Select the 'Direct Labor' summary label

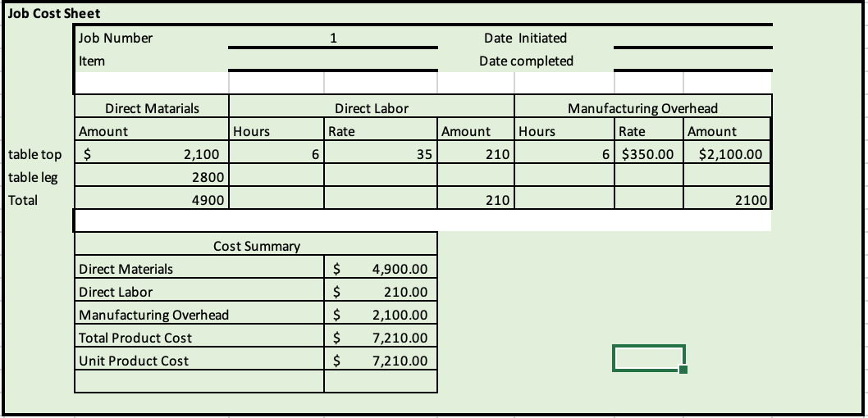[x=116, y=292]
